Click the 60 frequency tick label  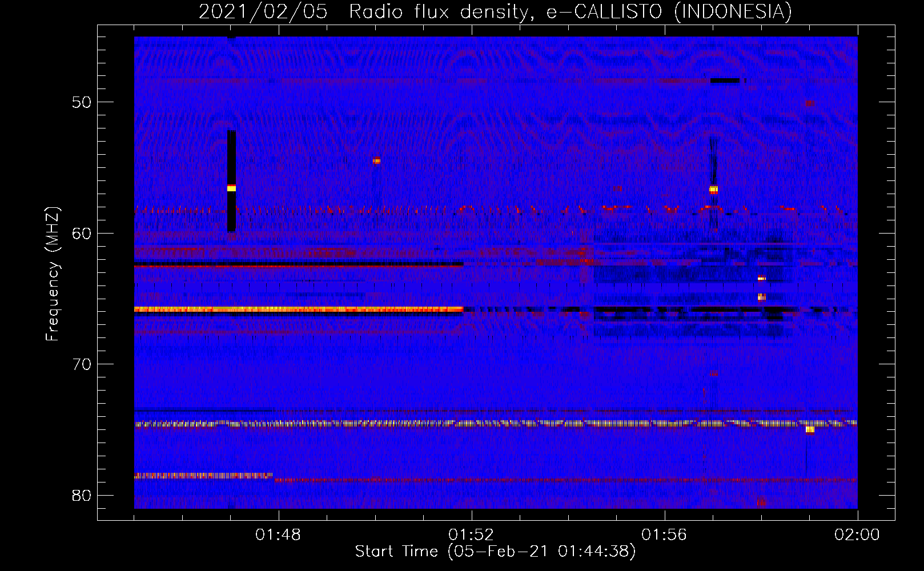(82, 233)
